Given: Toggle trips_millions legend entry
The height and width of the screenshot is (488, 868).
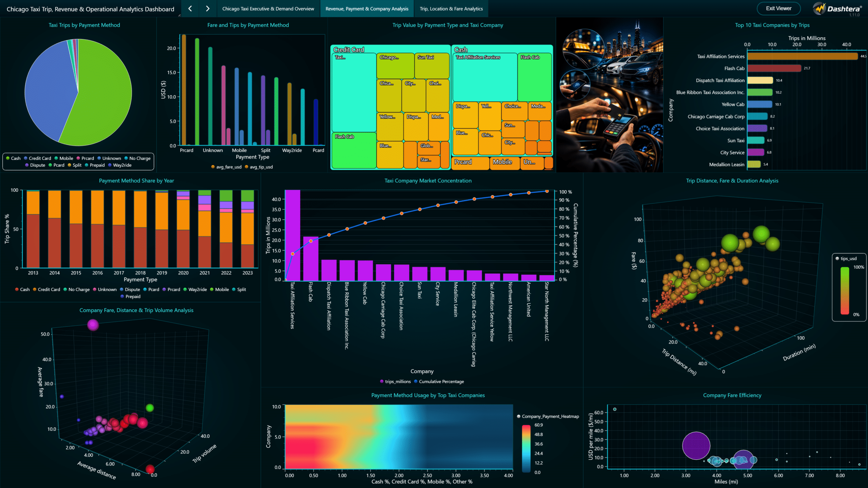Looking at the screenshot, I should point(395,382).
